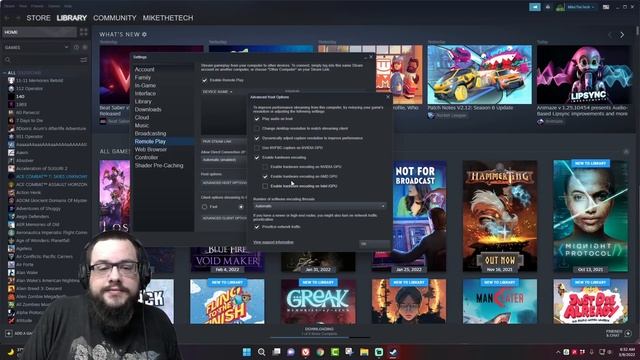
Task: Toggle Enable hardware encoding checkbox
Action: [x=257, y=158]
